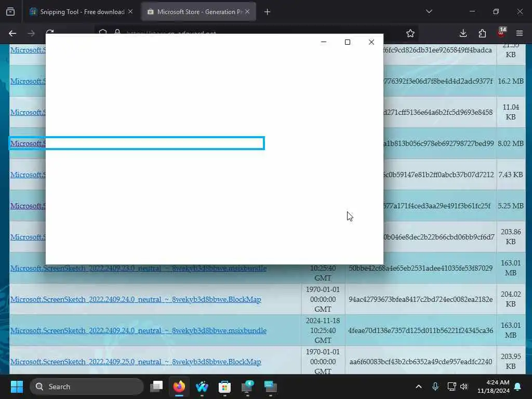Click the 16.2 MB size cell

511,82
